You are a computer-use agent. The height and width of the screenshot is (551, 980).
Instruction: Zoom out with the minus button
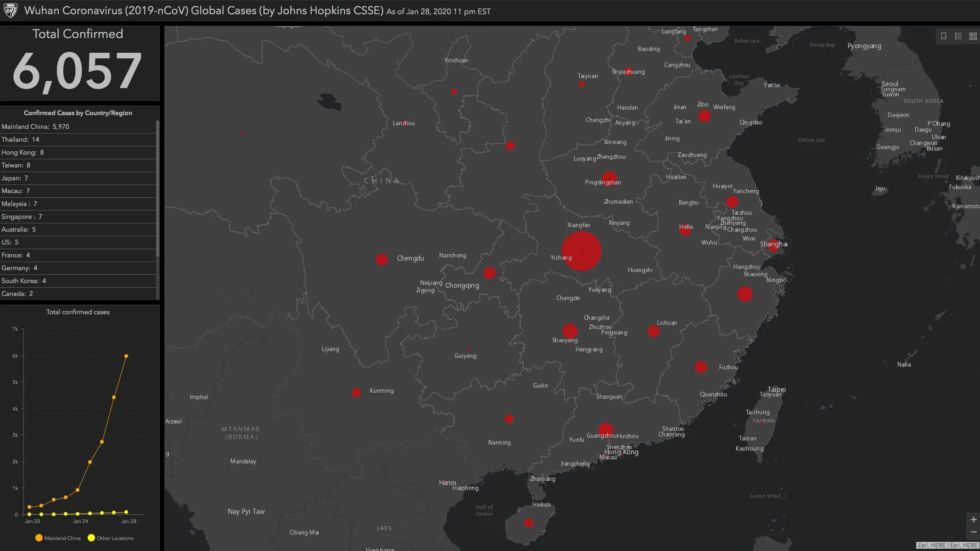(x=973, y=532)
